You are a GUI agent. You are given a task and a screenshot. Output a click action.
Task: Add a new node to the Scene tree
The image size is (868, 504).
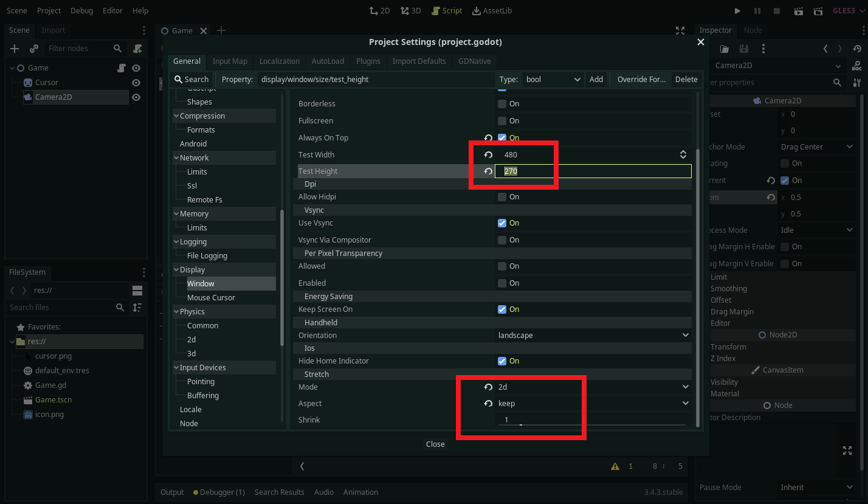(x=13, y=48)
